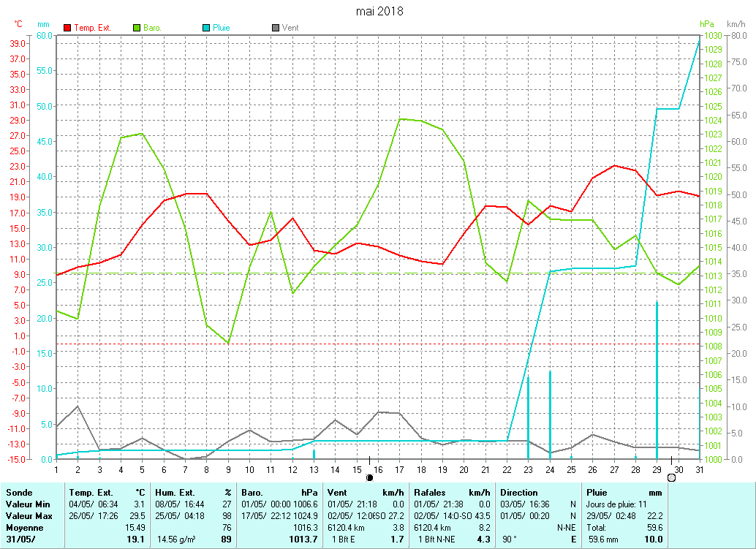Click the 31/05/ date label
This screenshot has height=549, width=756.
(x=20, y=539)
